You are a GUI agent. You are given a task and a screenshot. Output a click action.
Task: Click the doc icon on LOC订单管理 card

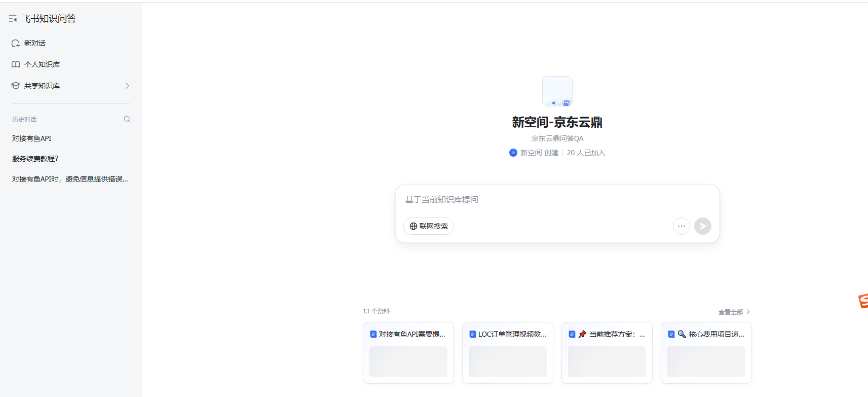[473, 334]
